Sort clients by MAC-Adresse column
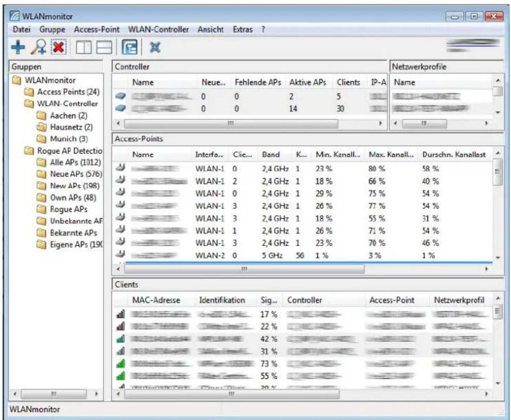Screen dimensions: 511x420 (x=156, y=300)
